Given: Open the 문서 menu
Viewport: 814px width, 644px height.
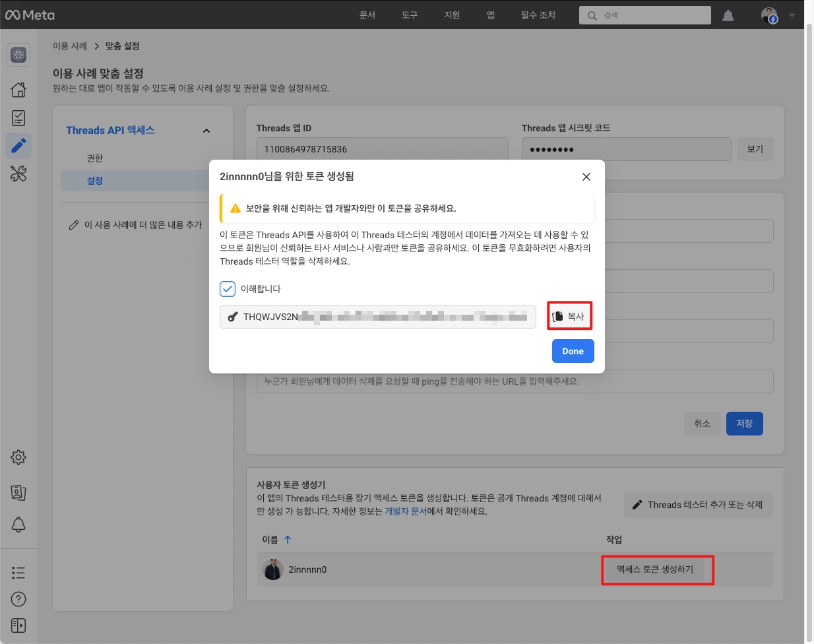Looking at the screenshot, I should pyautogui.click(x=367, y=15).
